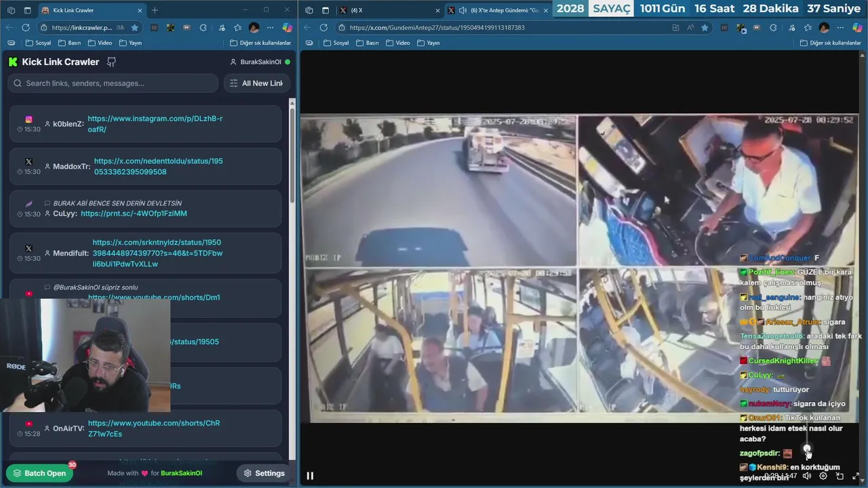Open Mendifult's srkntnyldz X link
Viewport: 868px width, 488px height.
tap(157, 253)
